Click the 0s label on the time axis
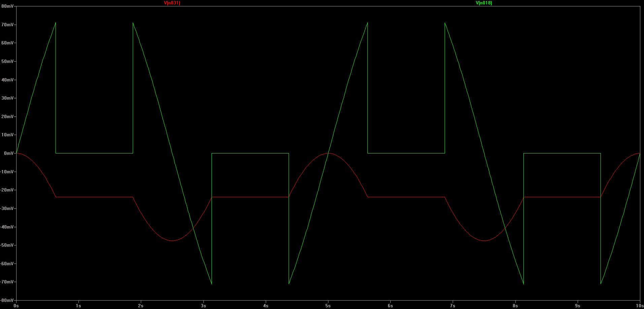The image size is (644, 309). 16,306
